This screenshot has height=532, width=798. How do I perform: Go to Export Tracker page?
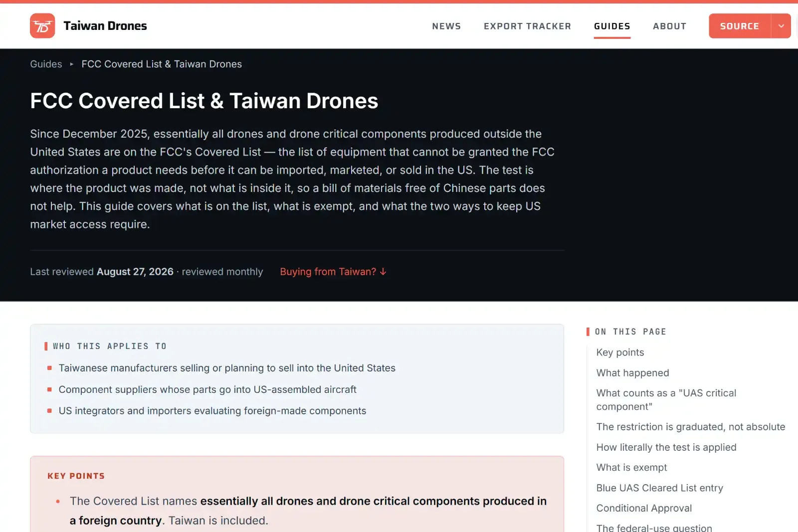click(x=527, y=26)
